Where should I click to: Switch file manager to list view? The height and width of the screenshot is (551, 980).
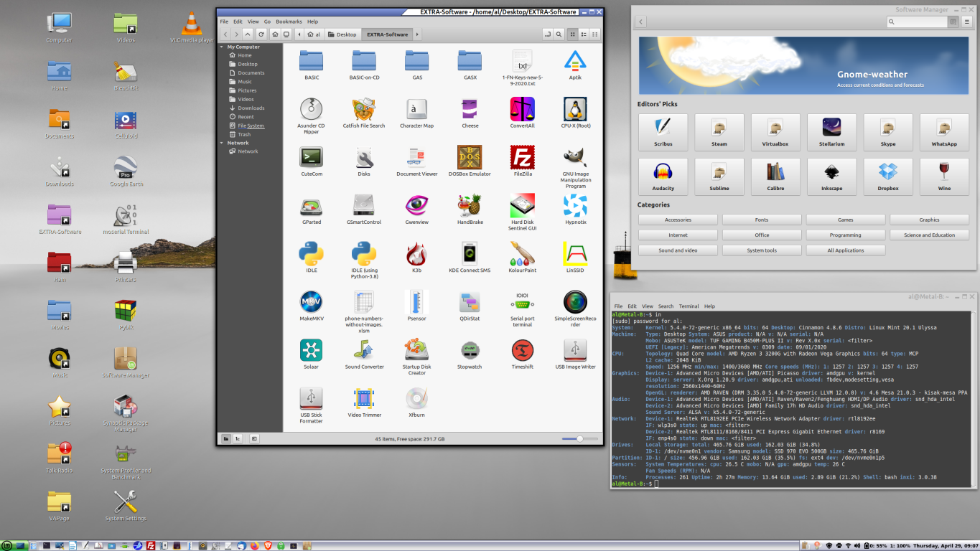coord(584,34)
